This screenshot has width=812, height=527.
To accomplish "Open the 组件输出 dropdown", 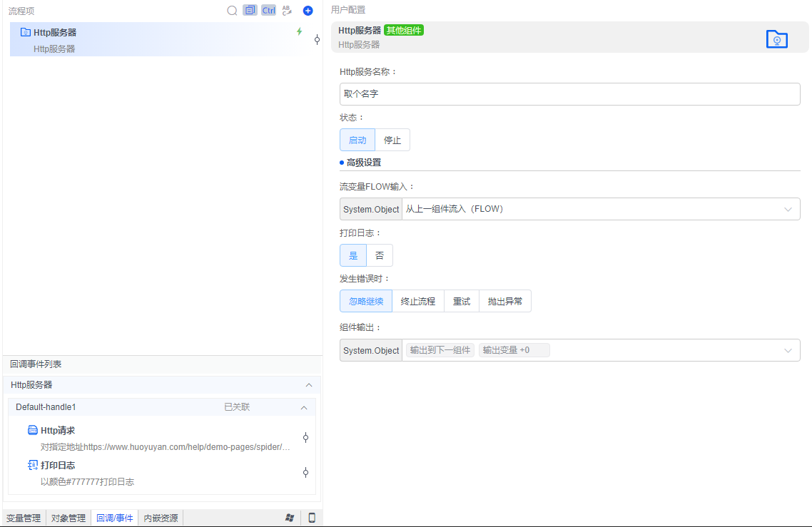I will pos(788,349).
